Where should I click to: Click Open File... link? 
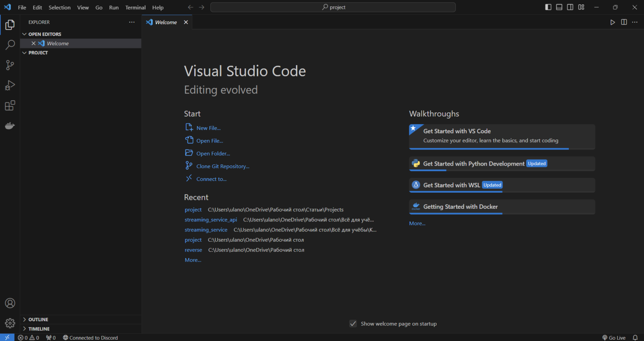pos(204,141)
